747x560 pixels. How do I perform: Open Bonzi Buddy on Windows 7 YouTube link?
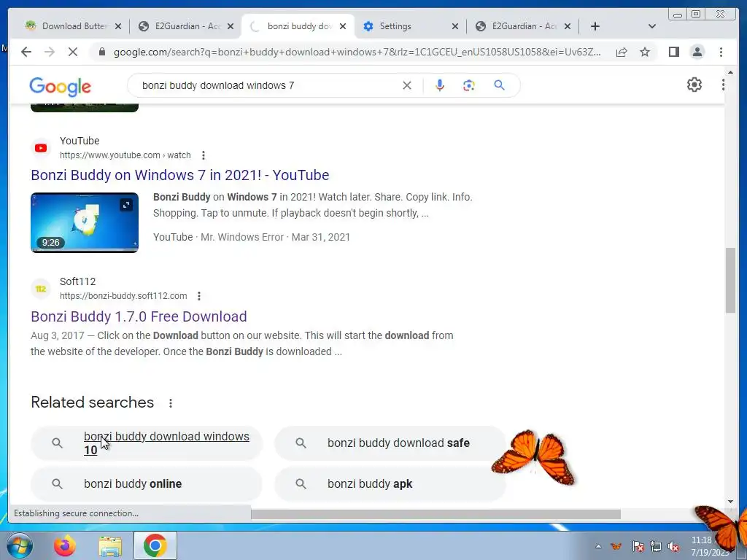tap(180, 175)
